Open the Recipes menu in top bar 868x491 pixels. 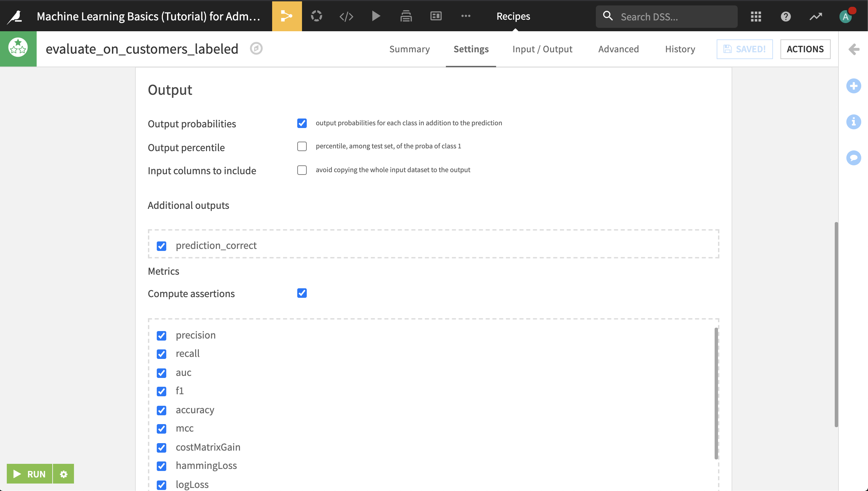click(513, 16)
